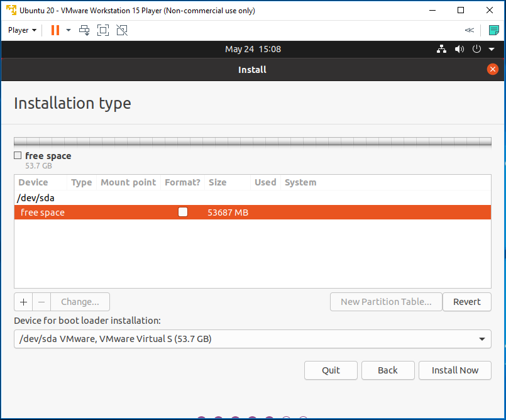Toggle the free space 53.7 GB legend checkbox

(x=18, y=155)
